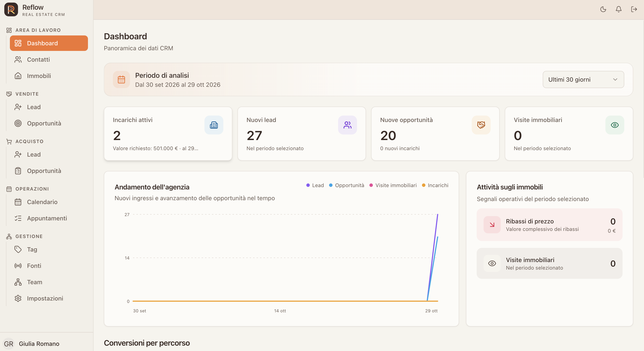Open Immobili in the sidebar

pos(49,76)
